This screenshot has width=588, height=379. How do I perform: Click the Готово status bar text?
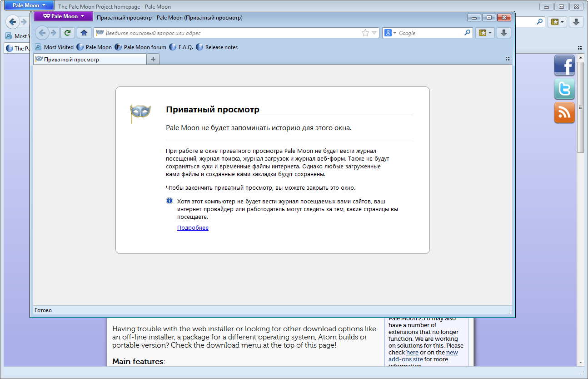(43, 310)
